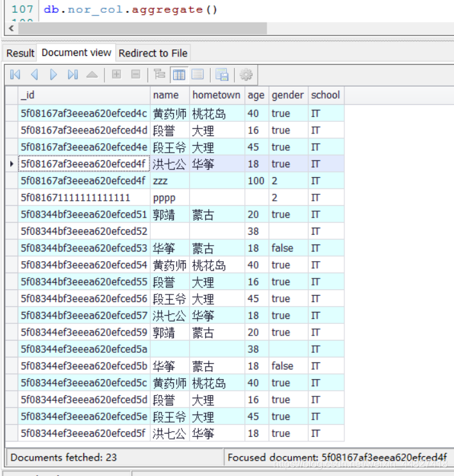This screenshot has height=476, width=454.
Task: Sort by hometown column header
Action: pyautogui.click(x=217, y=96)
